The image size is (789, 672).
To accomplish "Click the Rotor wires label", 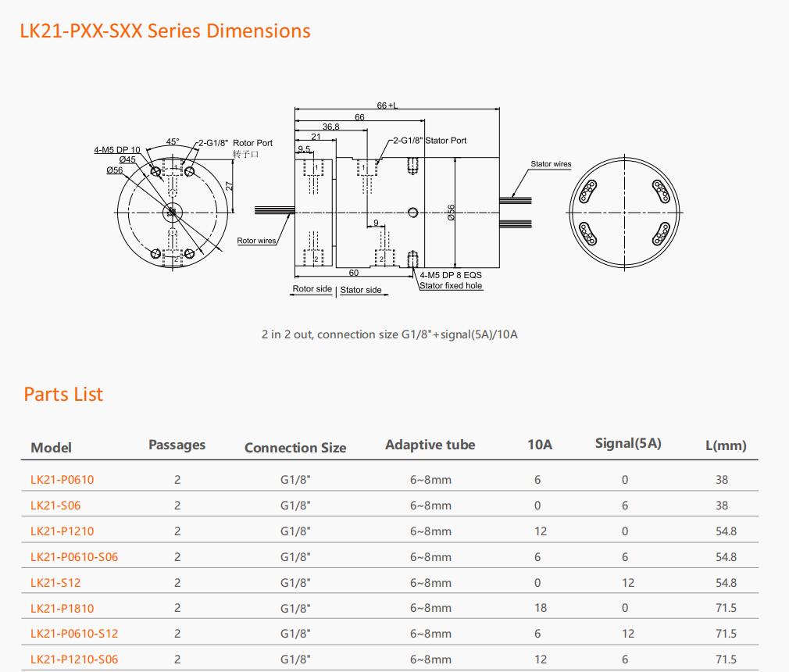I will [256, 241].
